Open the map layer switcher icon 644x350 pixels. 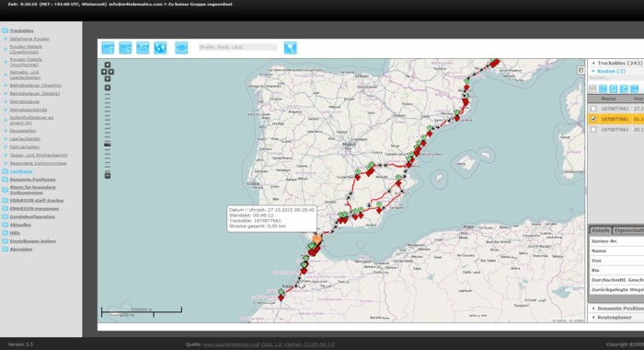tap(581, 70)
